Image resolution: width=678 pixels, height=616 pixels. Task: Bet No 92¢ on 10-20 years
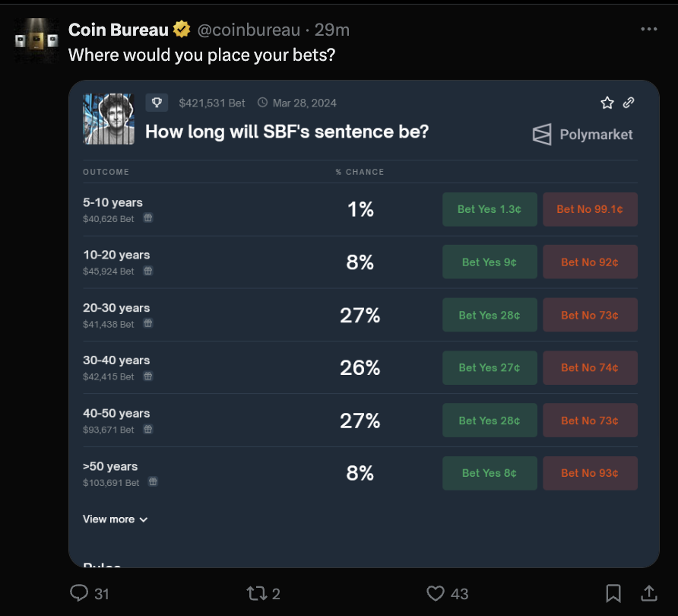click(x=590, y=262)
